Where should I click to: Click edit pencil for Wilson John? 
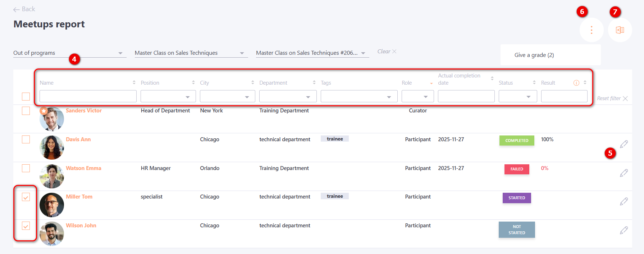click(x=624, y=230)
